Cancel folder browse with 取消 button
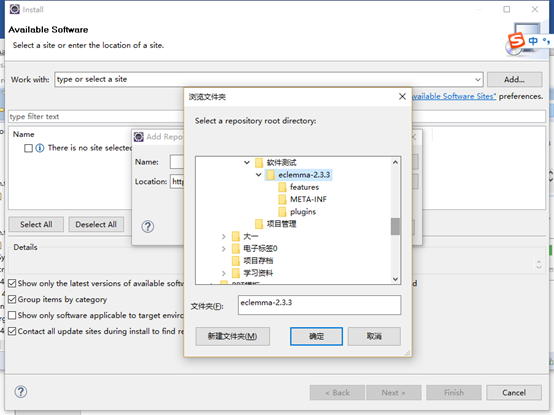554x415 pixels. [x=374, y=336]
